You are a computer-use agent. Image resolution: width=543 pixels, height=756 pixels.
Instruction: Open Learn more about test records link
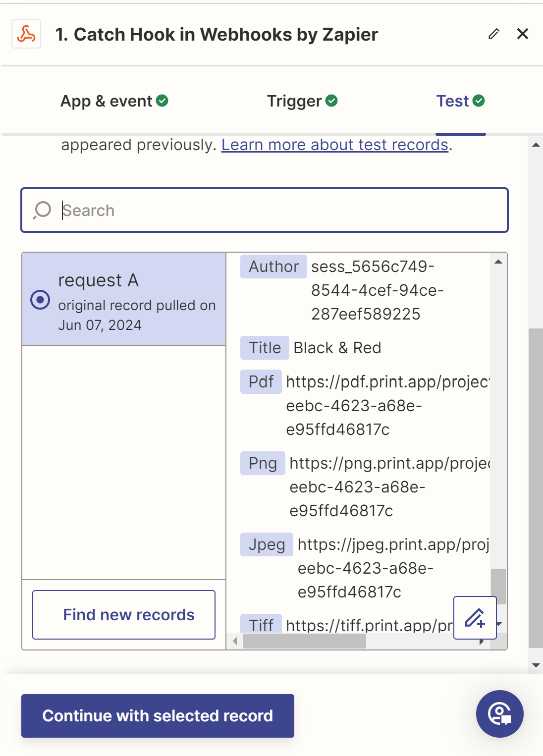click(335, 145)
